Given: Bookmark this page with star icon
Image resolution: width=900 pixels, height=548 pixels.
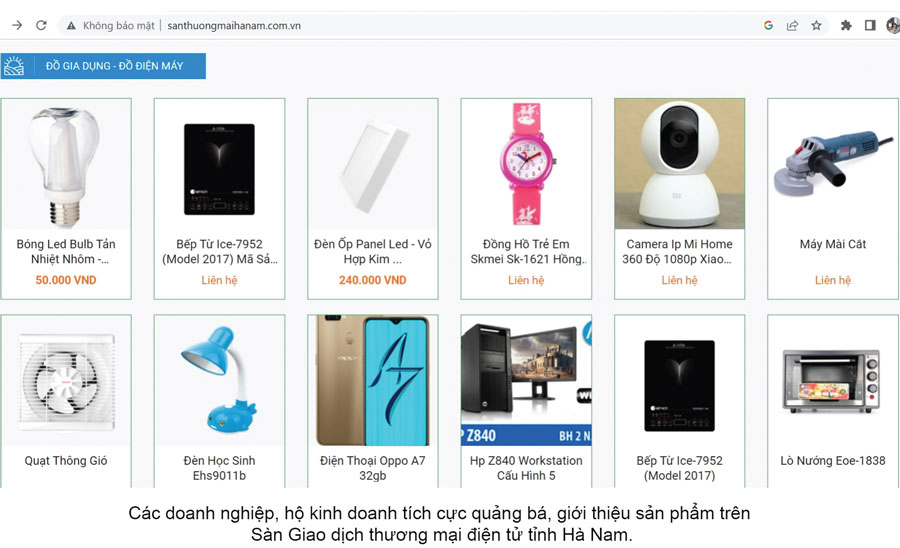Looking at the screenshot, I should [x=816, y=25].
